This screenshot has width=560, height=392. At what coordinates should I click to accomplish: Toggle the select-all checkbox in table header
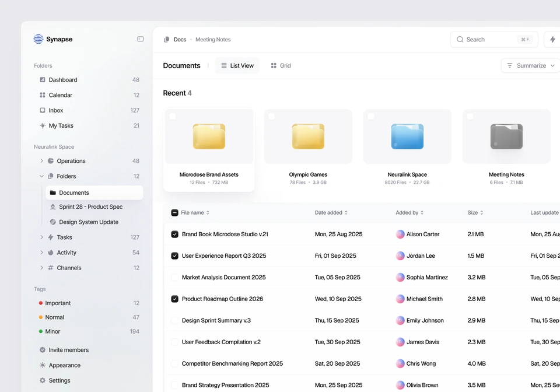click(x=174, y=213)
